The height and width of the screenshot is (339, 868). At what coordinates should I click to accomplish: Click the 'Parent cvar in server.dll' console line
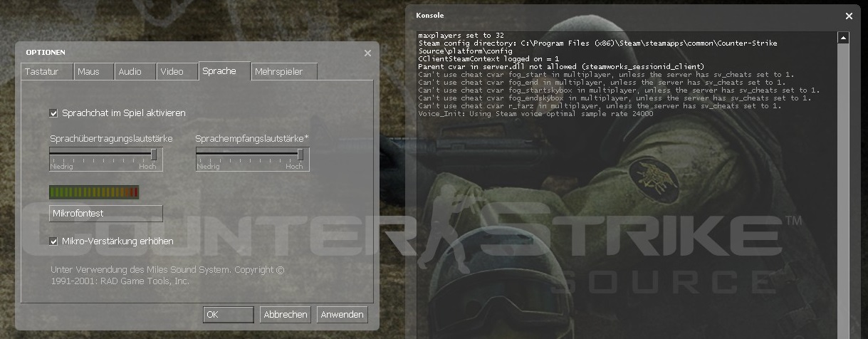561,66
